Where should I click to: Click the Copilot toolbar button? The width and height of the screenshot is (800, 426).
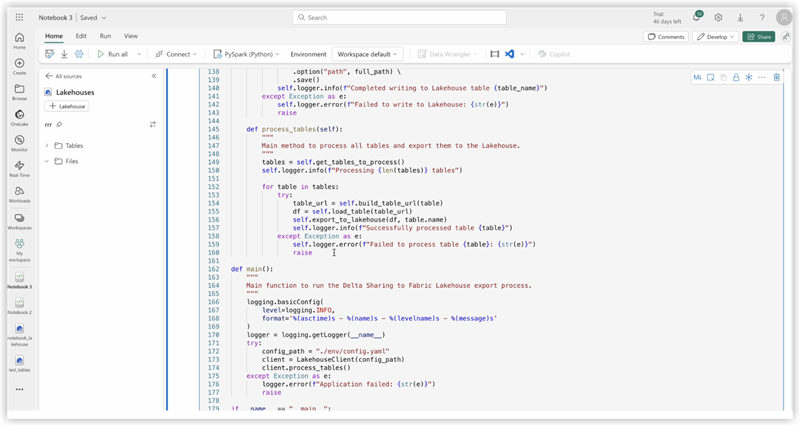tap(554, 54)
